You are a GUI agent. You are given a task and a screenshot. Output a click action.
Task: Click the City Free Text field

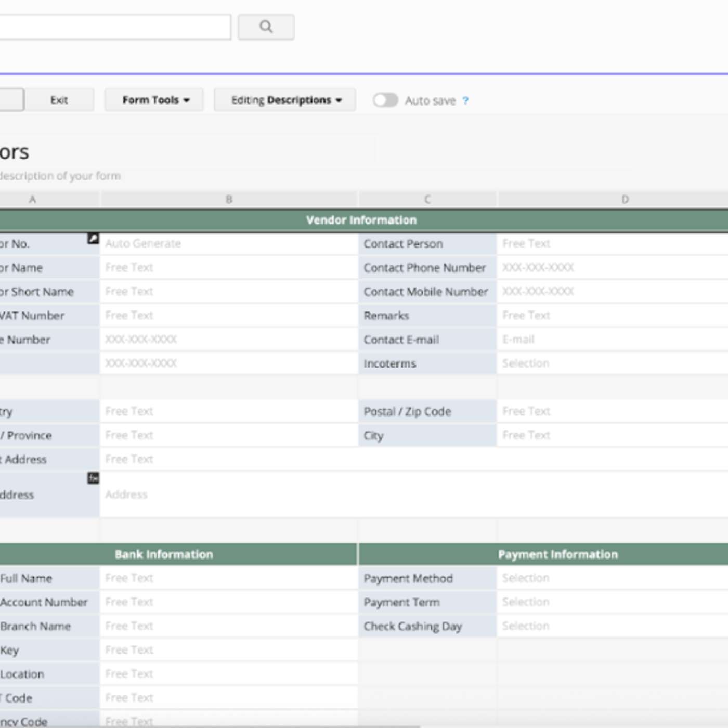pos(613,435)
